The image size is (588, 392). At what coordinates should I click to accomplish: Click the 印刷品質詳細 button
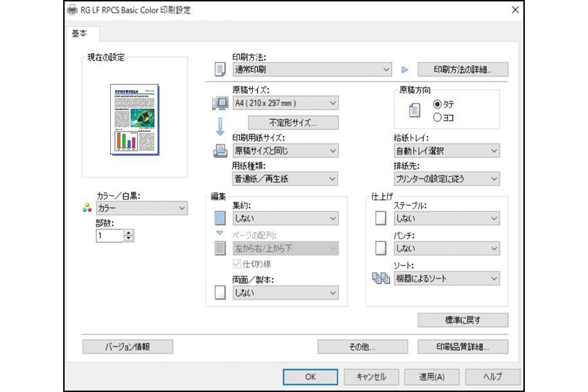tap(463, 347)
